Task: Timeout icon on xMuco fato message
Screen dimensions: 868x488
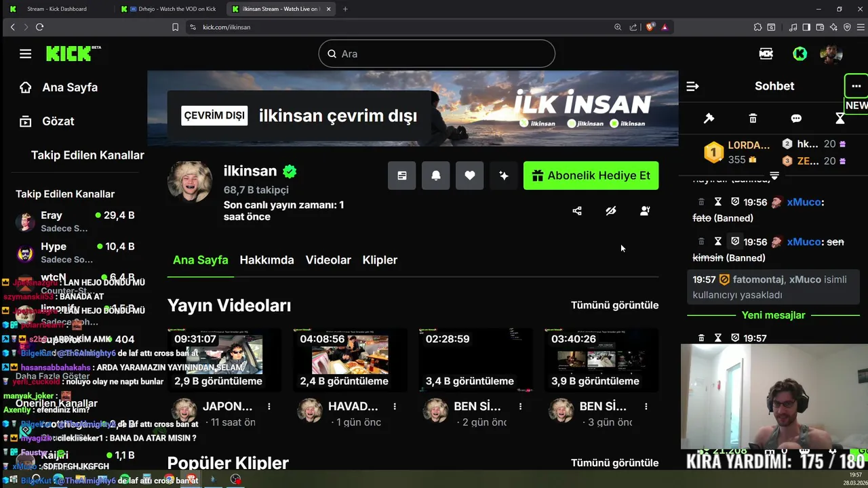Action: coord(717,202)
